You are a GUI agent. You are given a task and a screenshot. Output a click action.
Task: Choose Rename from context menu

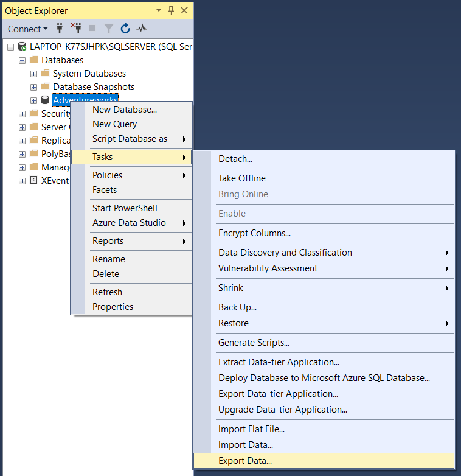pyautogui.click(x=131, y=259)
